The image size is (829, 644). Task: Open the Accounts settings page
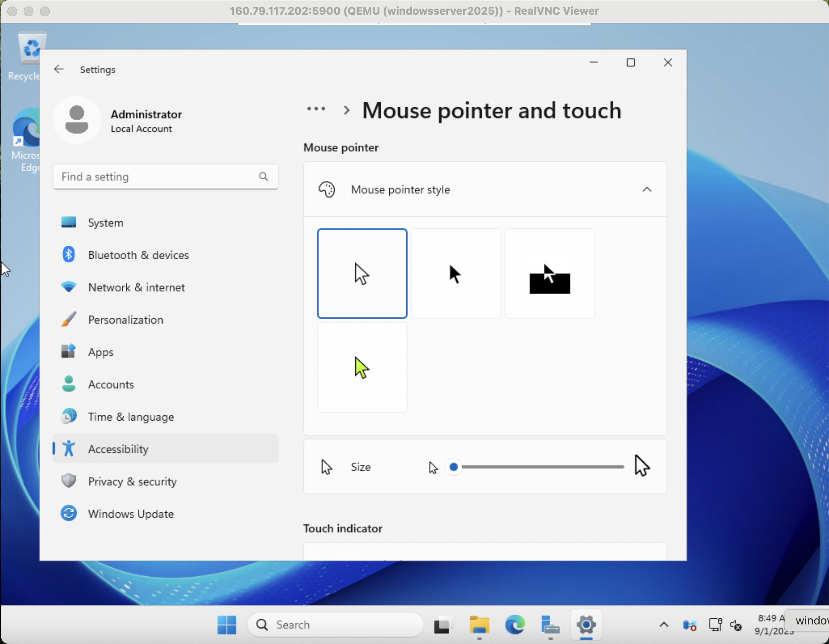point(110,384)
